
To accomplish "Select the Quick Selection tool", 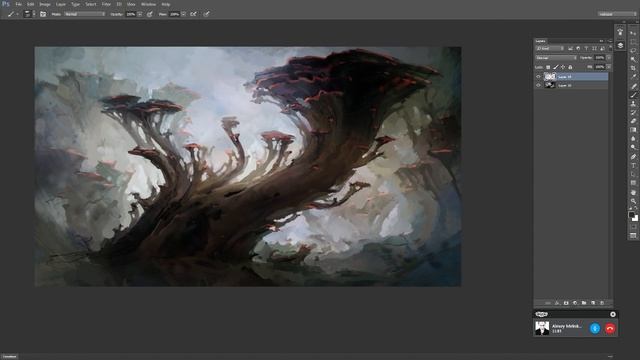I will (x=633, y=59).
